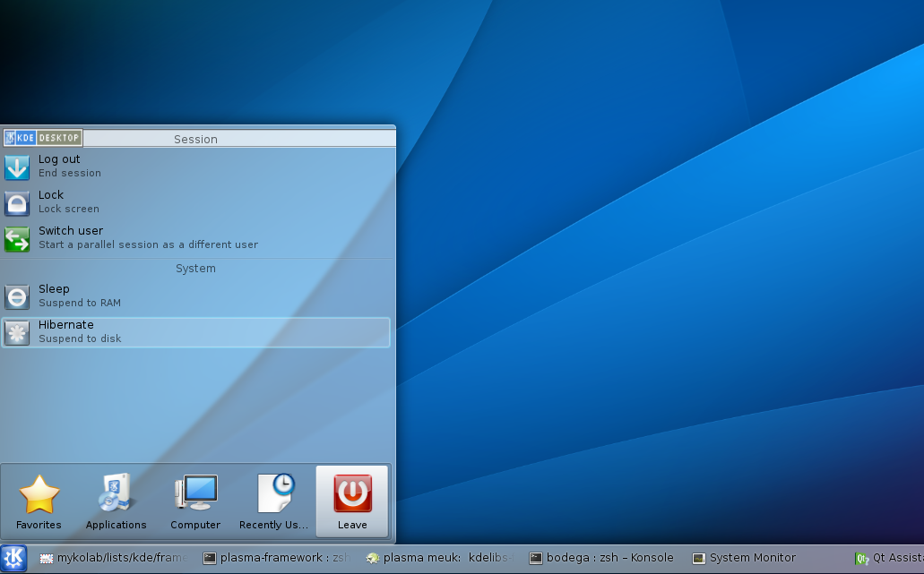Select the Leave tab
Screen dimensions: 924x574
[352, 501]
